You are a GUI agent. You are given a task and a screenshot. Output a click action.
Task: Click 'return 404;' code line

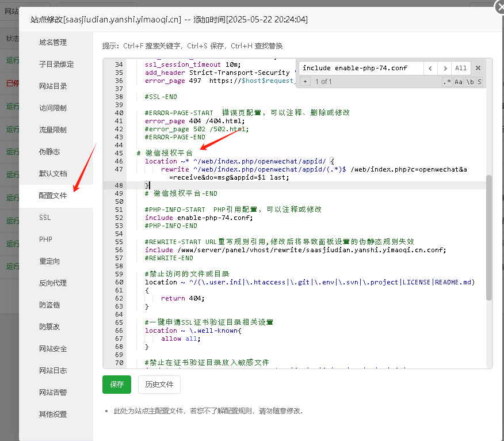pyautogui.click(x=182, y=298)
